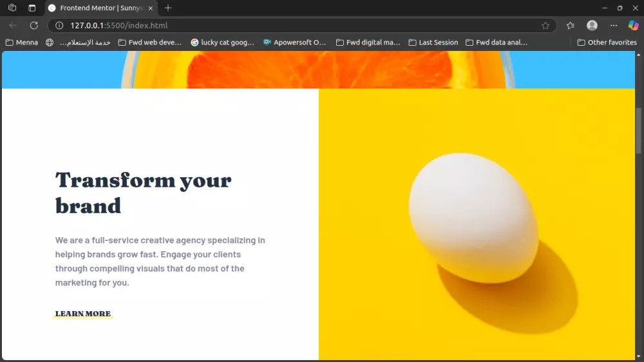Screen dimensions: 644x362
Task: Open the Fwd data anal... bookmarks folder
Action: (x=497, y=43)
